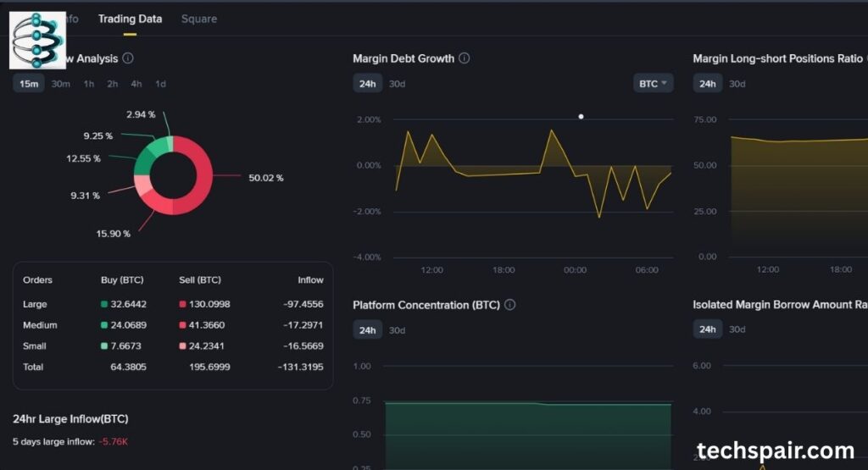The height and width of the screenshot is (470, 868).
Task: Choose the 4h money flow interval
Action: [x=136, y=84]
